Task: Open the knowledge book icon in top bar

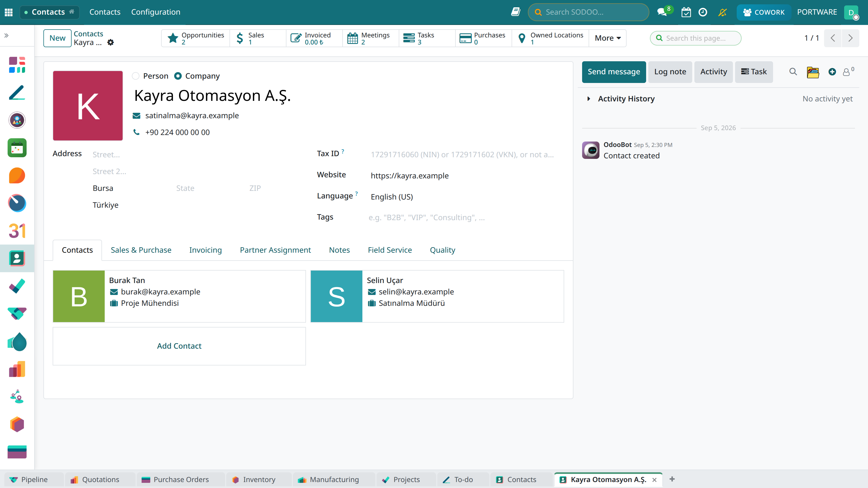Action: (516, 12)
